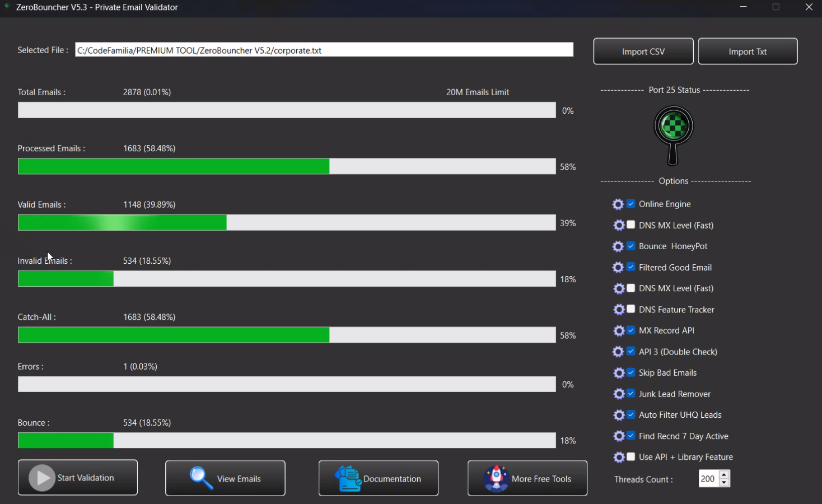
Task: Click the gear icon beside DNS Feature Tracker
Action: pos(619,310)
